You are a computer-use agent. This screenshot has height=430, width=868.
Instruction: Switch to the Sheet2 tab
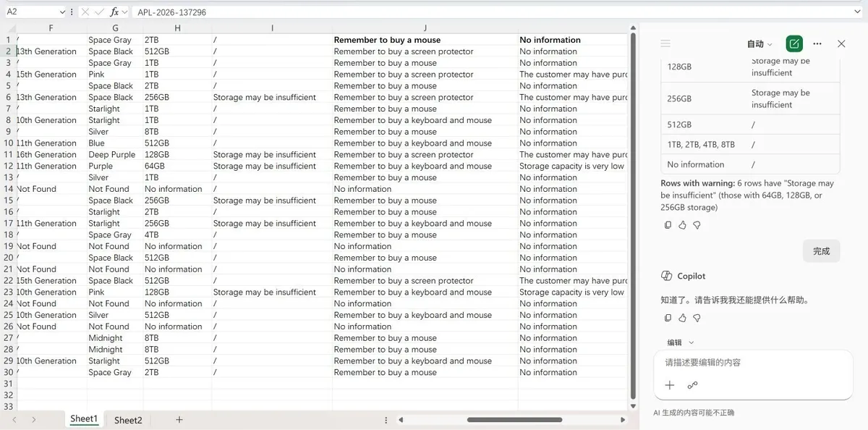[128, 420]
